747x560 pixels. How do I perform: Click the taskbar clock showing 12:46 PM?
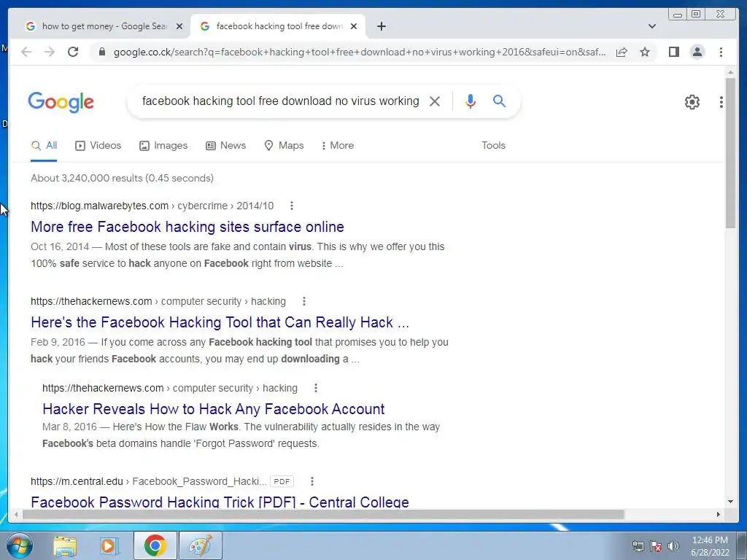click(710, 546)
